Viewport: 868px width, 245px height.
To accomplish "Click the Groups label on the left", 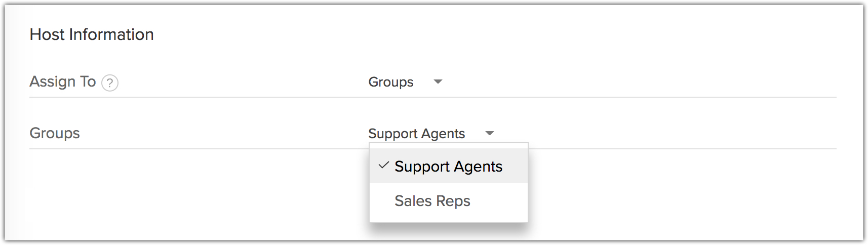I will pos(55,133).
